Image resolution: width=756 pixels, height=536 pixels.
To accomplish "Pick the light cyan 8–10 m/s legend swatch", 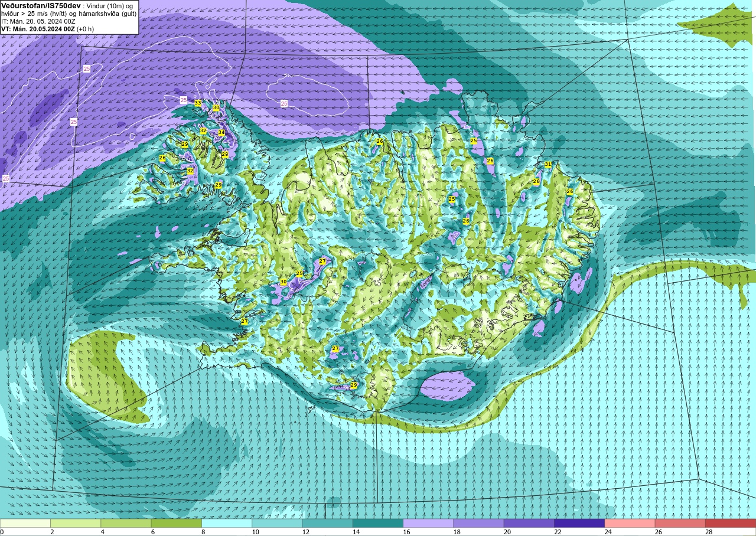I will tap(227, 523).
